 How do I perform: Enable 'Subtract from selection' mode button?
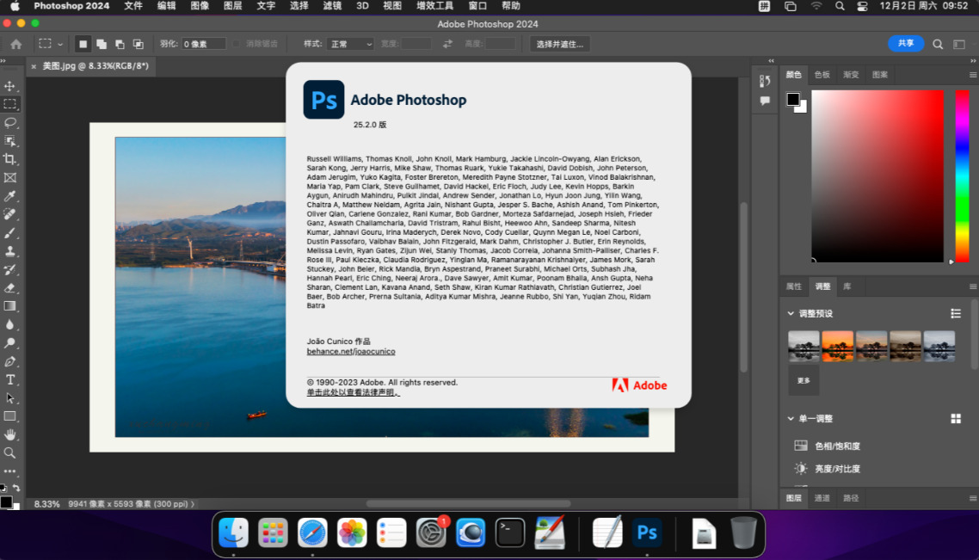coord(119,44)
